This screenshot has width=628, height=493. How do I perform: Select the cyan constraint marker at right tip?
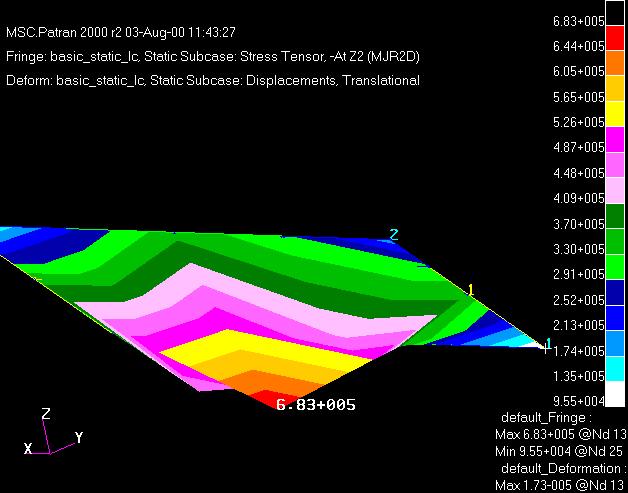pos(548,344)
